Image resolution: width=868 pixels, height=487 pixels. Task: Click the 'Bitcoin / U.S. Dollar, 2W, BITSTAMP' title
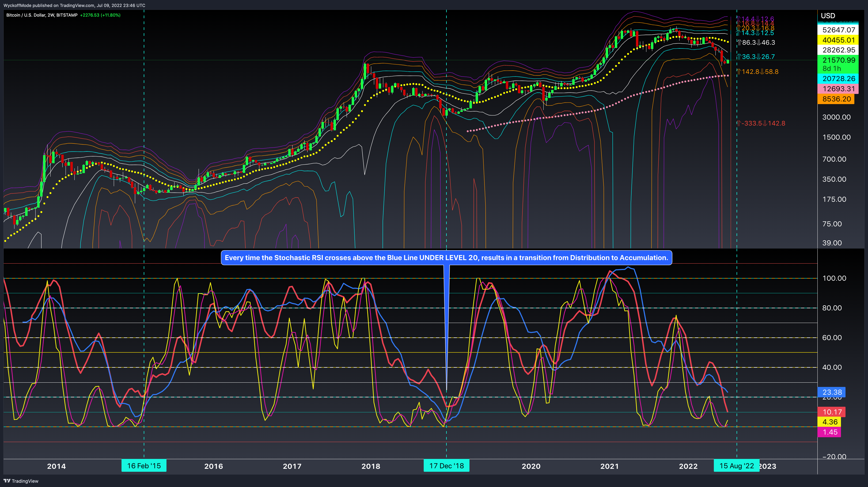42,15
